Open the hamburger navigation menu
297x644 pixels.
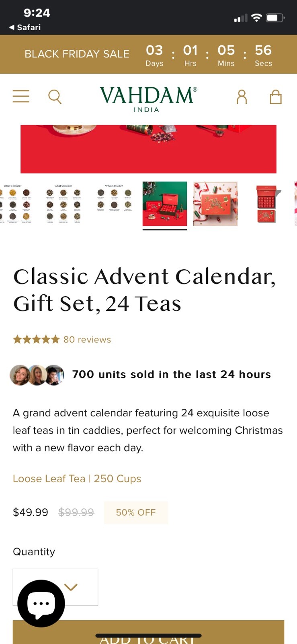click(x=21, y=97)
